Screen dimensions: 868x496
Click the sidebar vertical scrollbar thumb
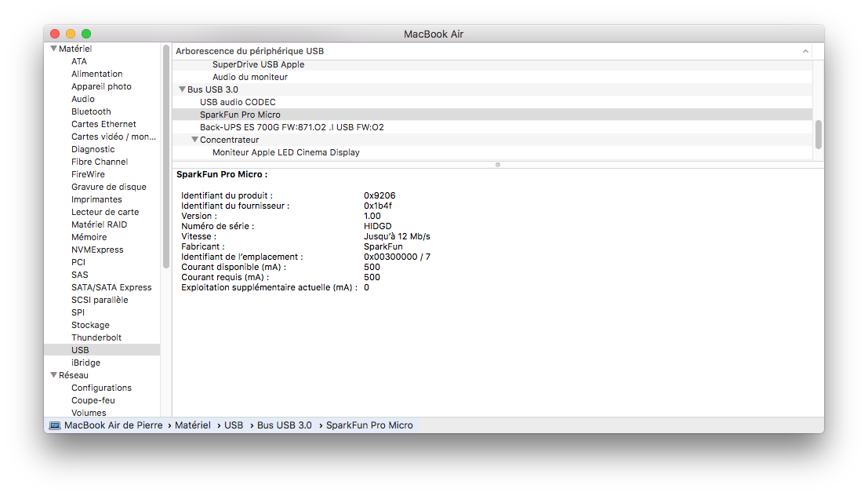tap(166, 157)
